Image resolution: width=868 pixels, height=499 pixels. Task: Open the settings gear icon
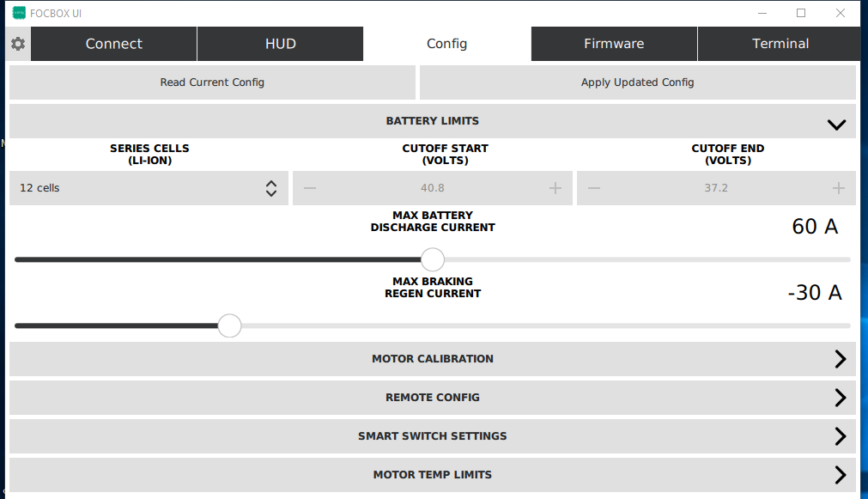(x=18, y=44)
